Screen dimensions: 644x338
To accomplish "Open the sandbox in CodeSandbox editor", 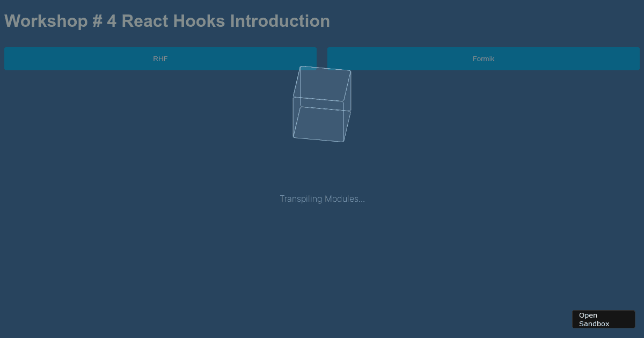I will click(603, 319).
